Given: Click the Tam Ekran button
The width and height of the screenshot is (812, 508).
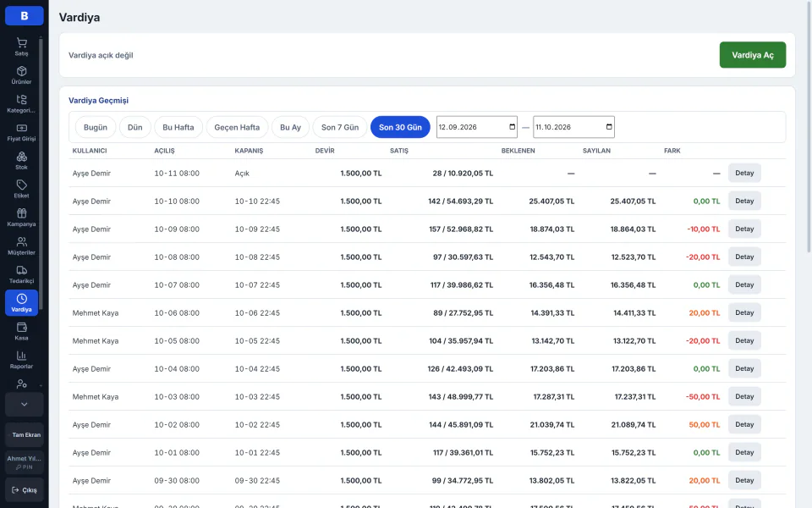Looking at the screenshot, I should coord(25,434).
